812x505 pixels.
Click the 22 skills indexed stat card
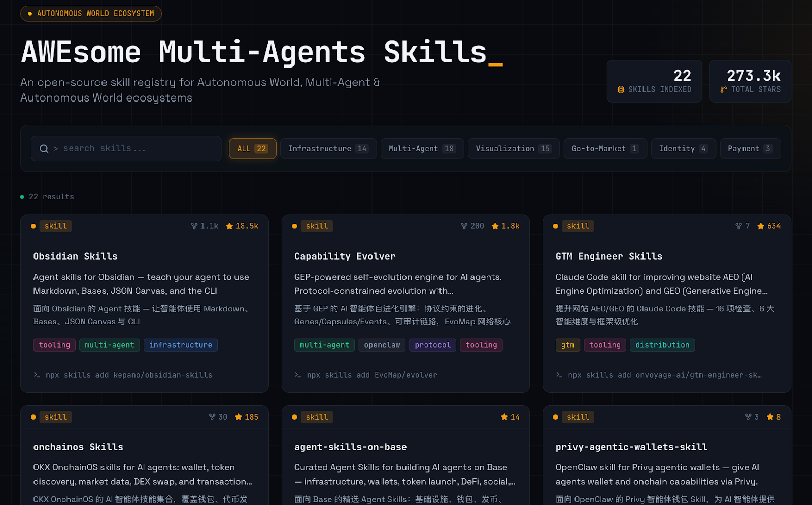(655, 81)
